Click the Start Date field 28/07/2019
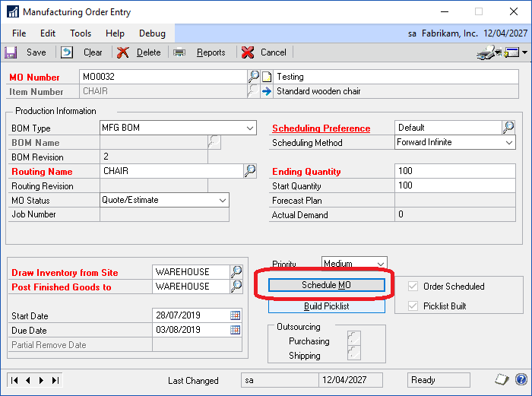Image resolution: width=532 pixels, height=396 pixels. pyautogui.click(x=191, y=315)
